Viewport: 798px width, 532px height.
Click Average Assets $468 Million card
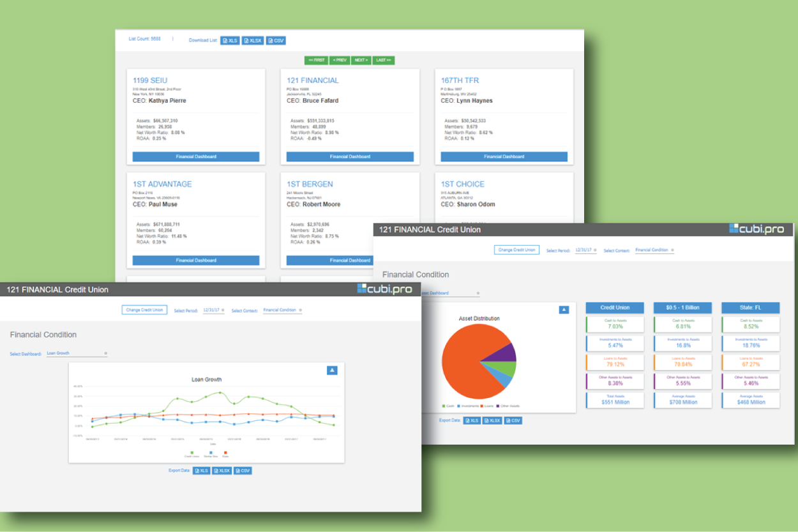point(751,400)
